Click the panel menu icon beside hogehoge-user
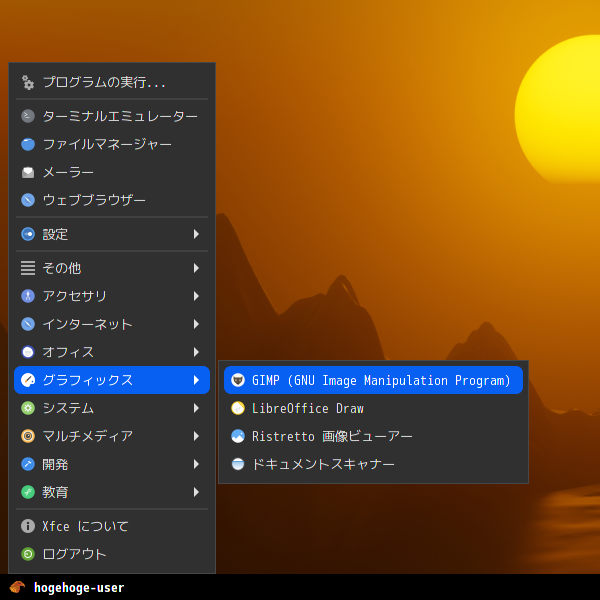 (x=17, y=587)
